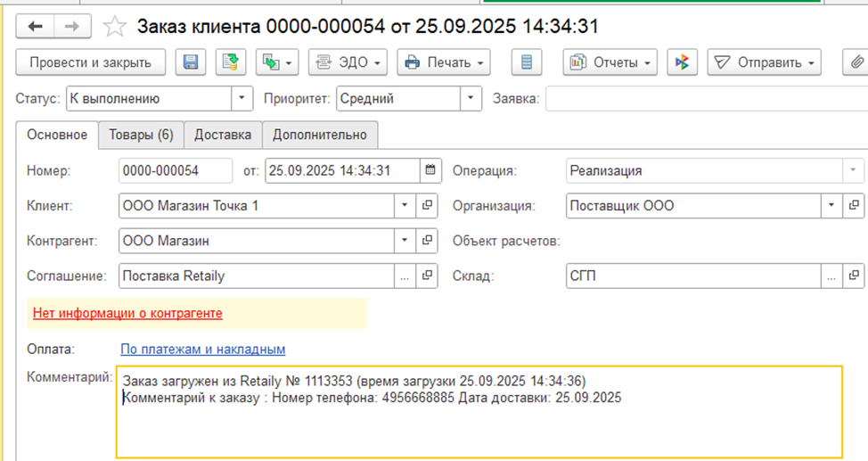Viewport: 868px width, 461px height.
Task: Click the Номер field 0000-000054
Action: pos(176,170)
